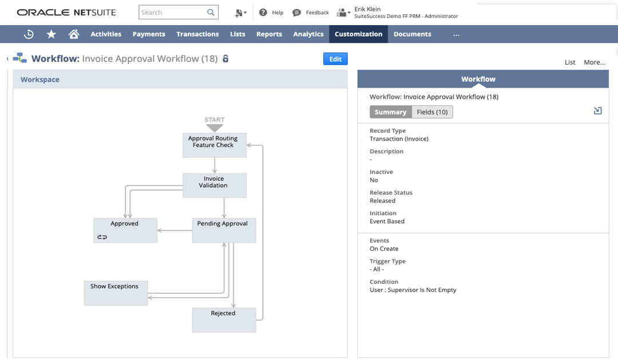Viewport: 618px width, 364px height.
Task: Open the Analytics menu
Action: [308, 34]
